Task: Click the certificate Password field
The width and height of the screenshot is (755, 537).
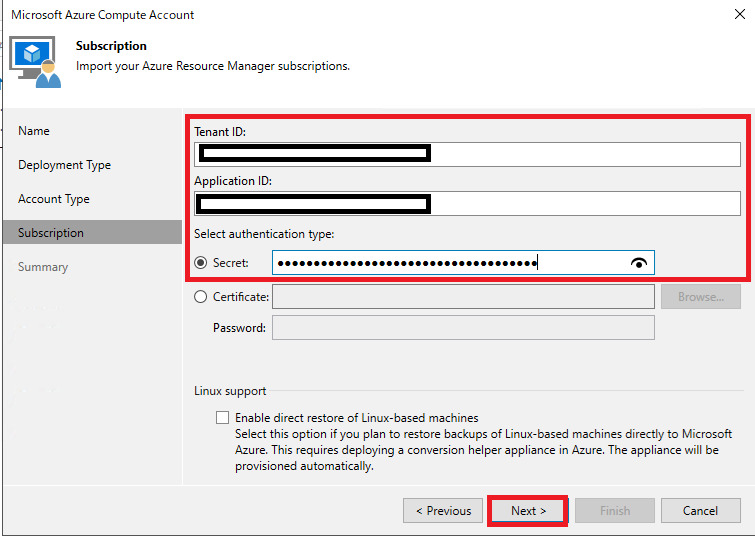Action: tap(463, 327)
